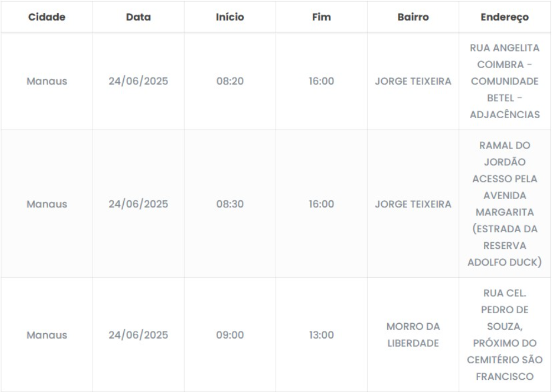Click the 16:00 end time in the 08:30 row
Screen dimensions: 552x392
click(x=321, y=204)
